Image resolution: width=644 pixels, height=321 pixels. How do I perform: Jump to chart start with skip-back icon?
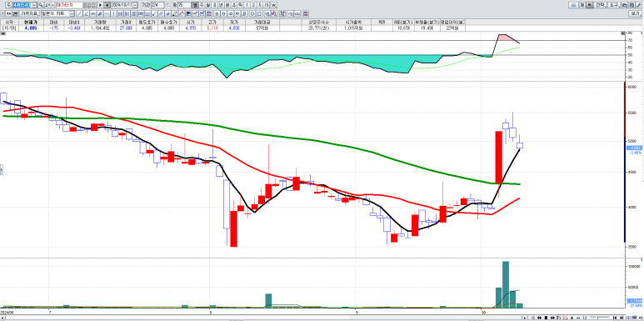click(615, 318)
